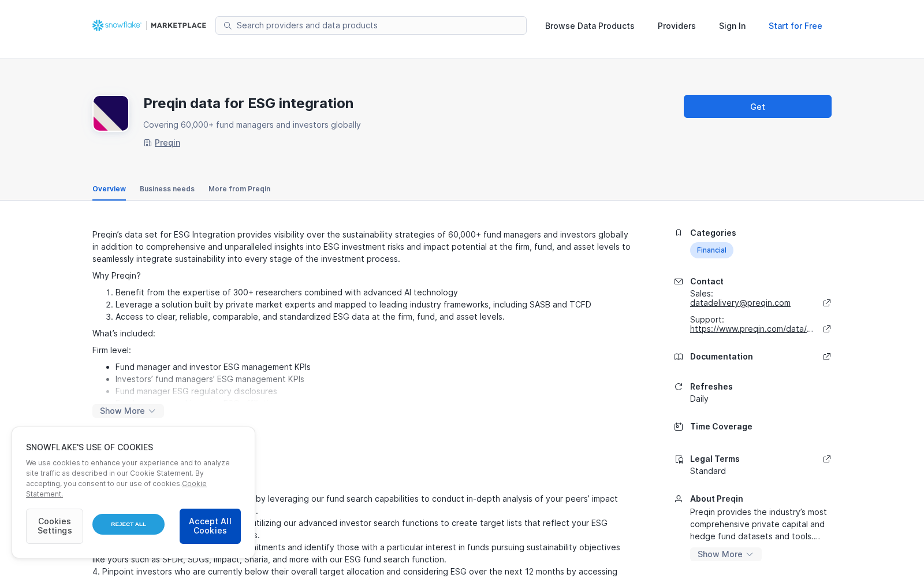Click Reject All cookies button
924x578 pixels.
pos(128,524)
